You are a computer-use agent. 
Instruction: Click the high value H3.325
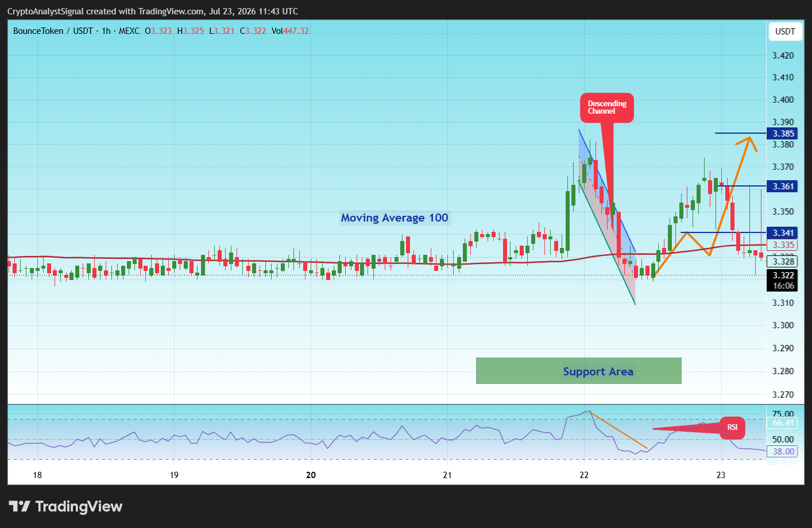191,31
